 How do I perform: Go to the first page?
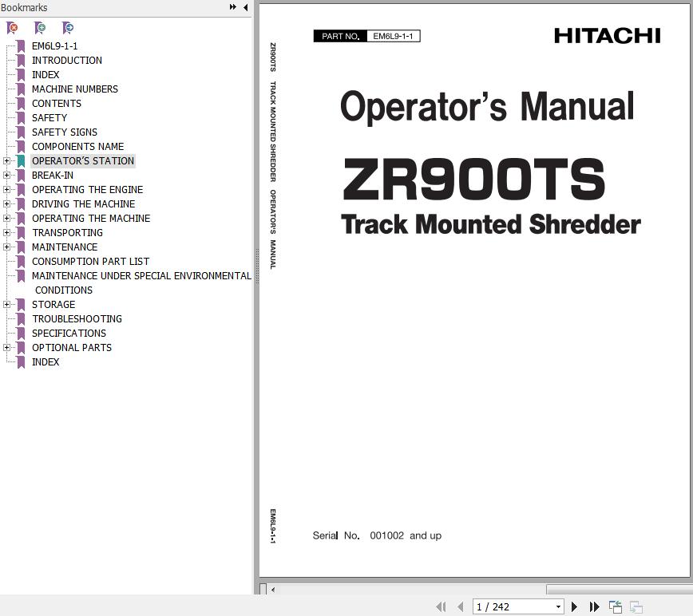pyautogui.click(x=441, y=606)
